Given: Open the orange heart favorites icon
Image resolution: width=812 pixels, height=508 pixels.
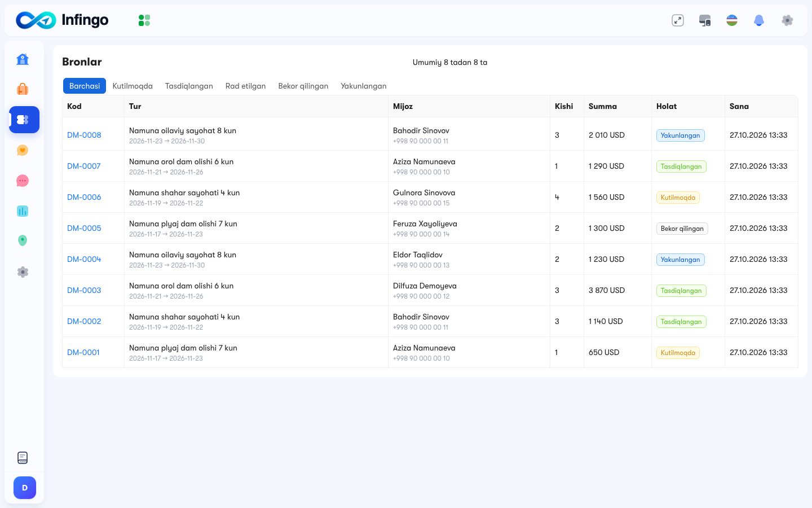Looking at the screenshot, I should [x=23, y=150].
